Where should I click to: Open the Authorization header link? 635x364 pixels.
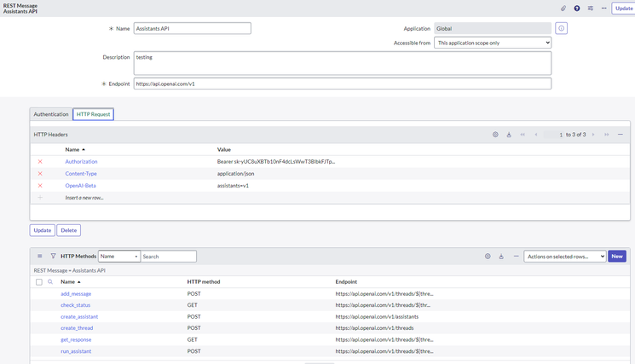(81, 162)
